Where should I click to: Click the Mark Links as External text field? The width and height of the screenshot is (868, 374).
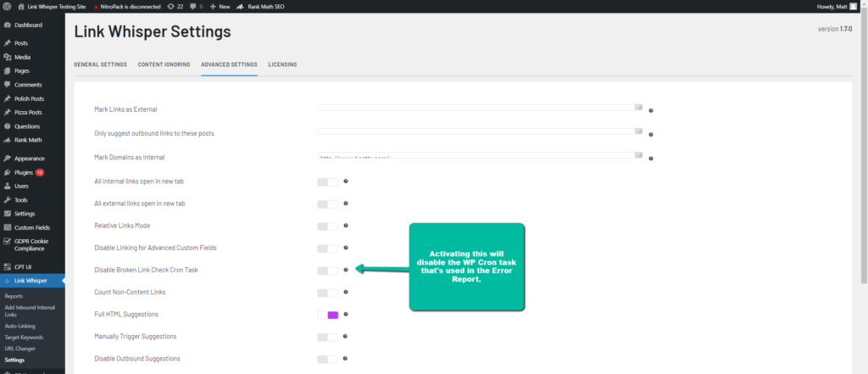click(x=480, y=107)
